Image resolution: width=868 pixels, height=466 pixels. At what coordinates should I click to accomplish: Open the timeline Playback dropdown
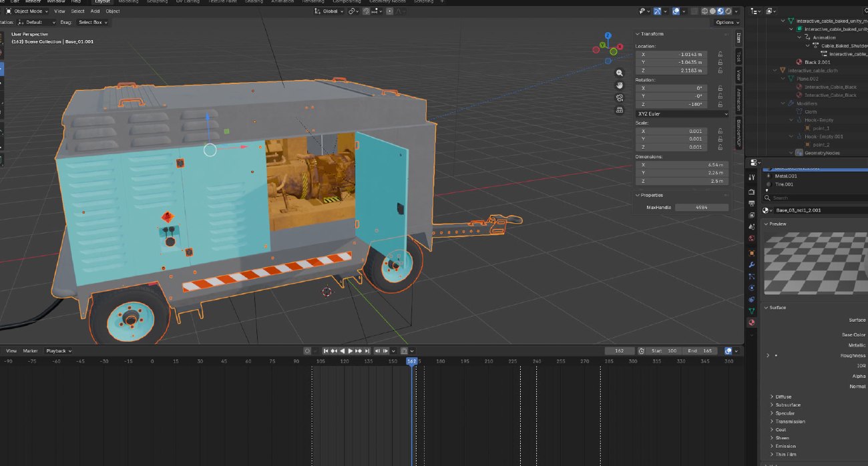tap(58, 351)
